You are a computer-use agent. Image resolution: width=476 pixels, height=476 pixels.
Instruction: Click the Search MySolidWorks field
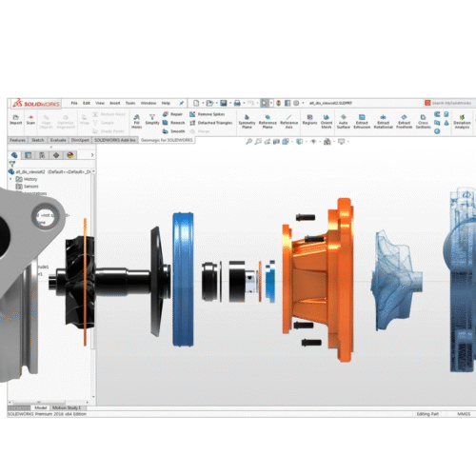tap(450, 103)
